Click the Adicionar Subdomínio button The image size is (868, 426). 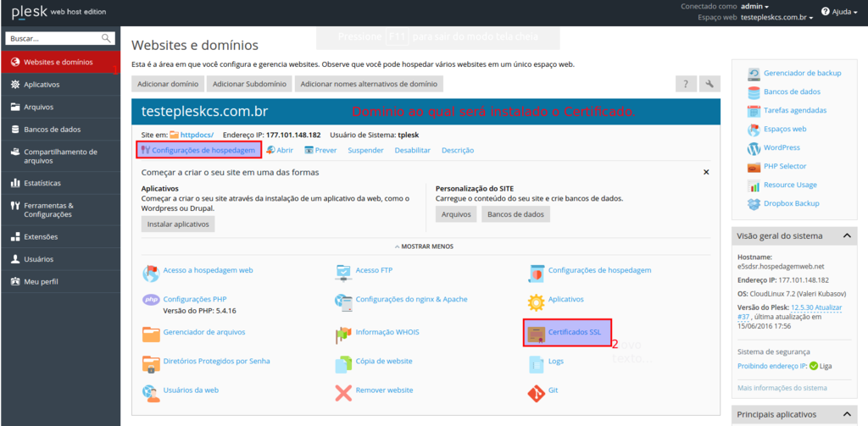coord(249,84)
